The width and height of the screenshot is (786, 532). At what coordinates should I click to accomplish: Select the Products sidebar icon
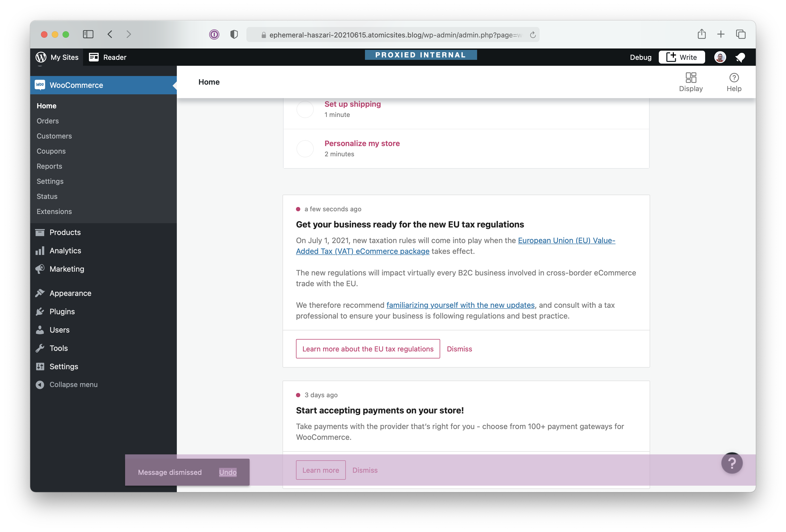pos(40,232)
